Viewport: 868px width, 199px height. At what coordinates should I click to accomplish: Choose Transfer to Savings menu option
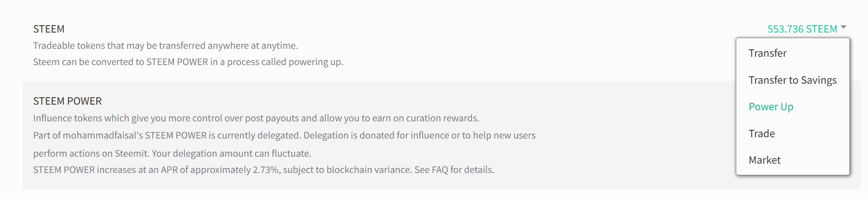coord(792,80)
